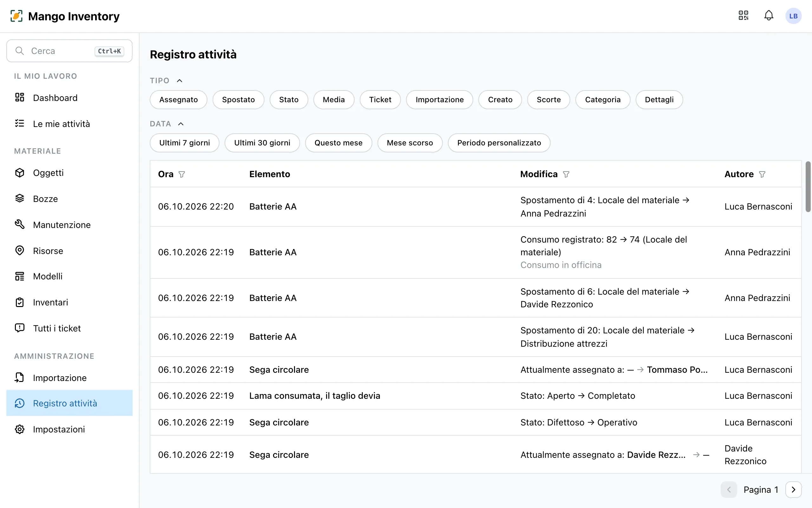
Task: Toggle the Stato type filter chip
Action: click(289, 100)
